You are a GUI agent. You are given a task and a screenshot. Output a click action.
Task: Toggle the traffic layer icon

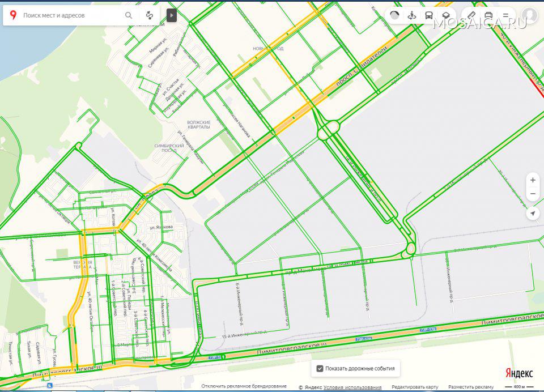tap(395, 16)
